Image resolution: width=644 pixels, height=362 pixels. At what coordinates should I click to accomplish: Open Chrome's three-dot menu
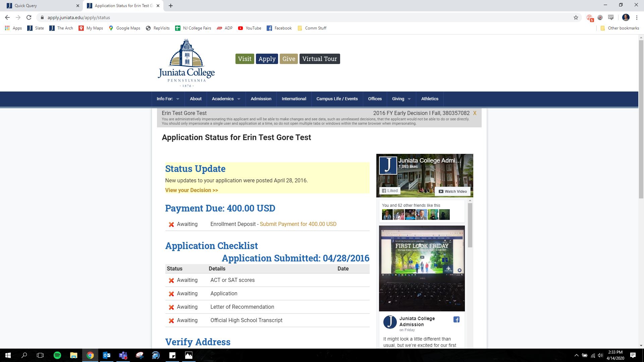(x=637, y=17)
